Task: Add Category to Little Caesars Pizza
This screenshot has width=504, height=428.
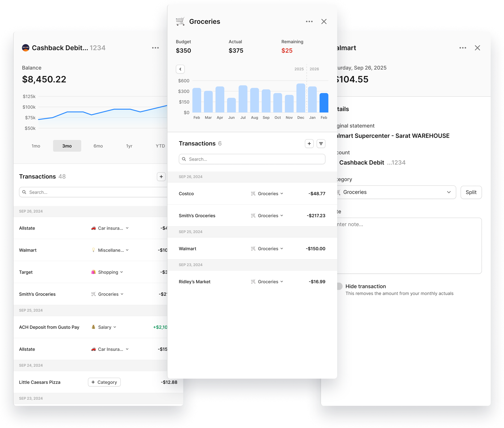Action: [x=104, y=382]
